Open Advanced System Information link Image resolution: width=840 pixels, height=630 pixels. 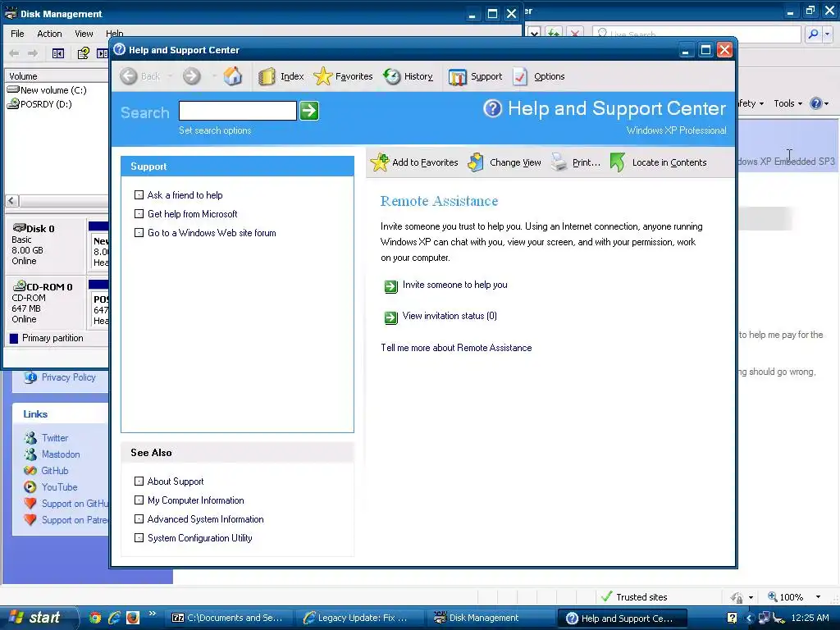[x=205, y=518]
